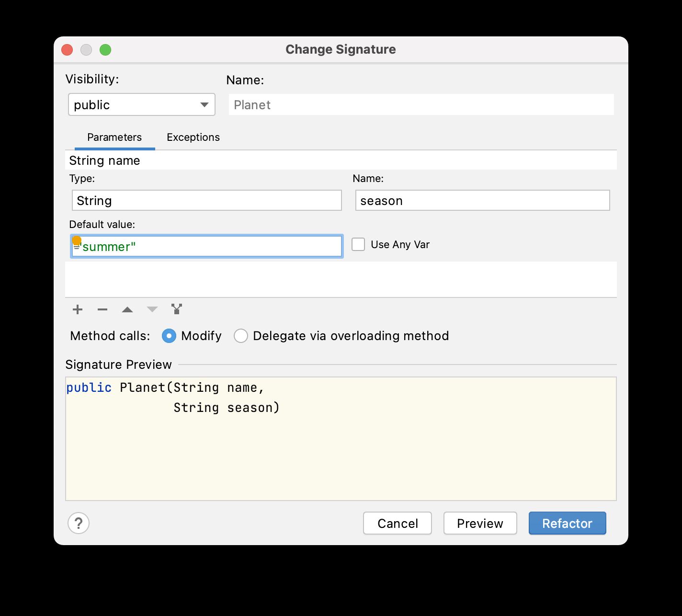Choose Delegate via overloading method
This screenshot has height=616, width=682.
(241, 336)
